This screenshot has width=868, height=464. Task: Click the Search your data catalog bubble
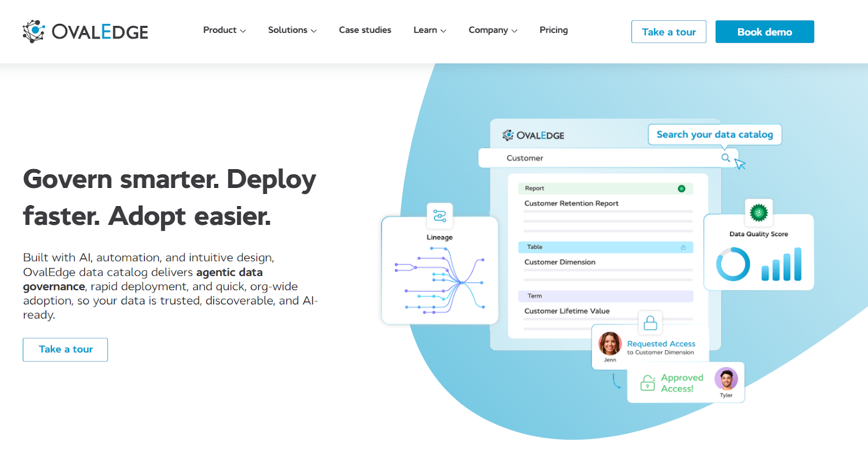[x=714, y=135]
